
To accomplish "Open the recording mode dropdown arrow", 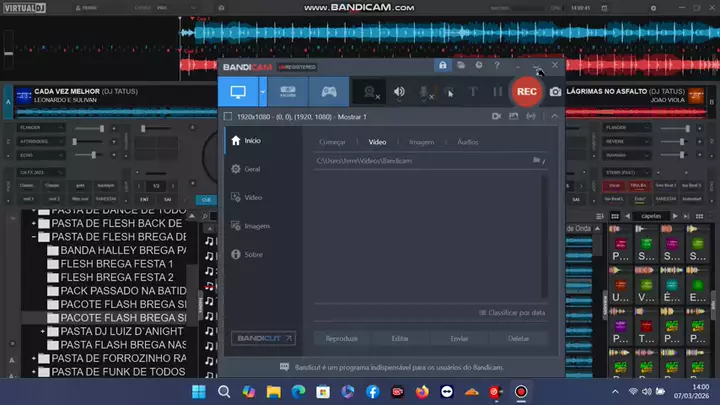I will pyautogui.click(x=263, y=92).
